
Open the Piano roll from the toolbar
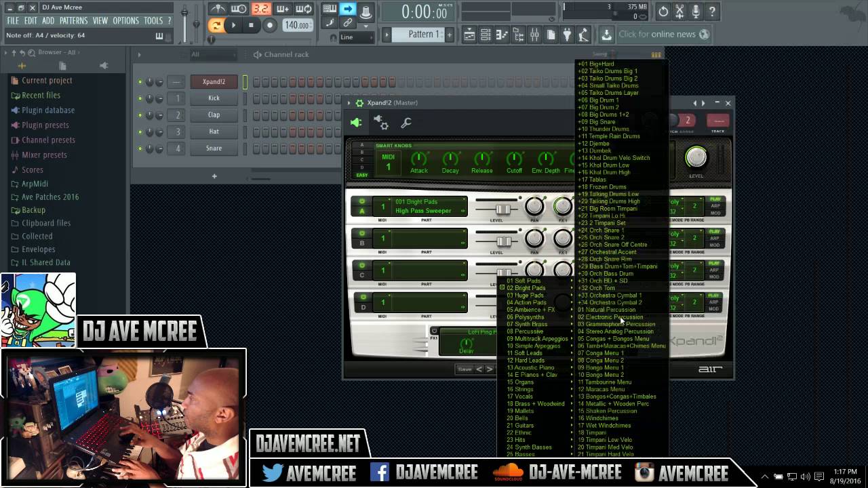pyautogui.click(x=501, y=34)
